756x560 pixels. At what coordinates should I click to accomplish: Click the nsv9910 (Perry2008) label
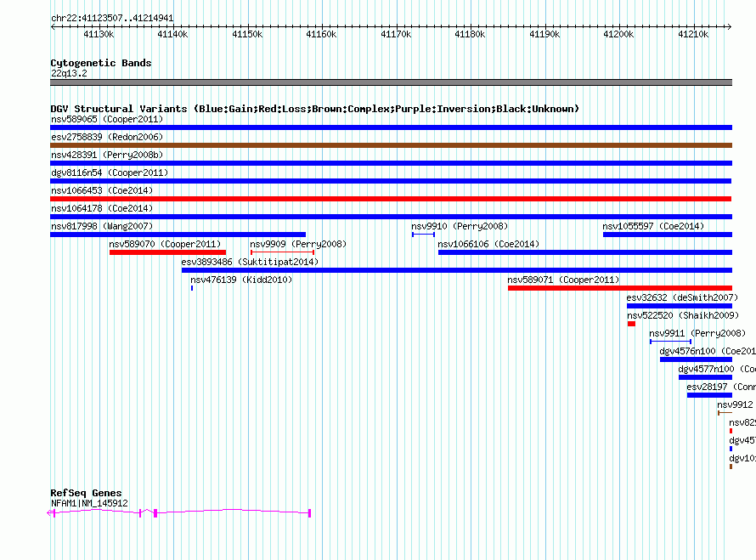tap(460, 226)
